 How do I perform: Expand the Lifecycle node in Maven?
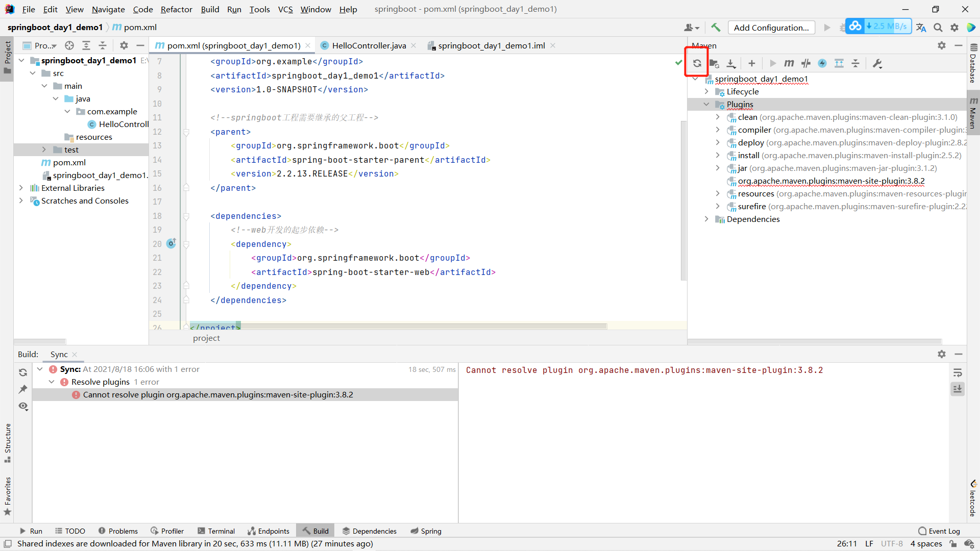pyautogui.click(x=706, y=91)
